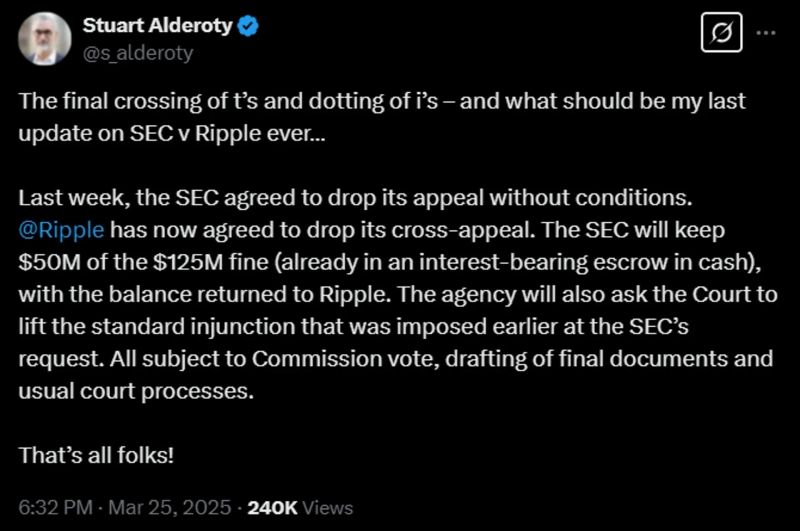Click the opening line about crossing t's
800x531 pixels.
click(x=380, y=103)
